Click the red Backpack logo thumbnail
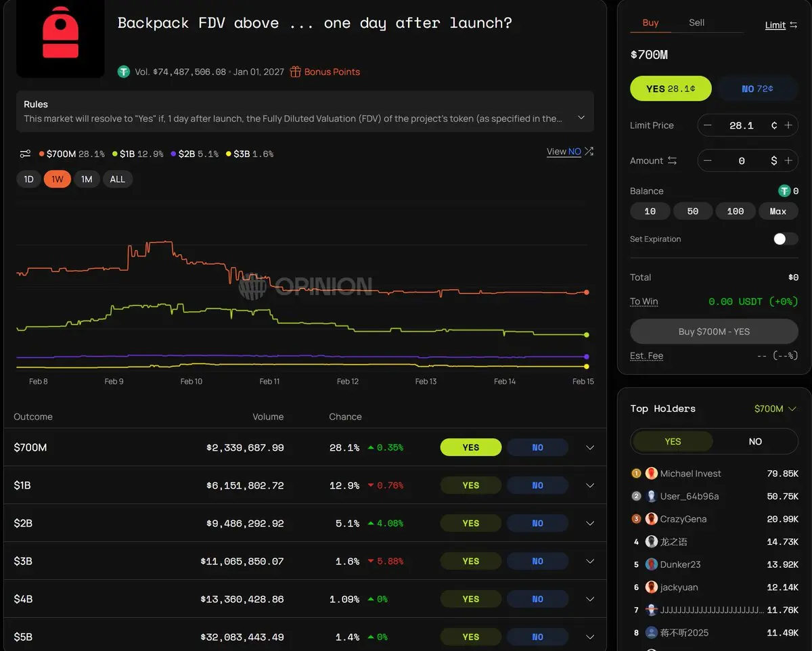812x651 pixels. point(60,38)
